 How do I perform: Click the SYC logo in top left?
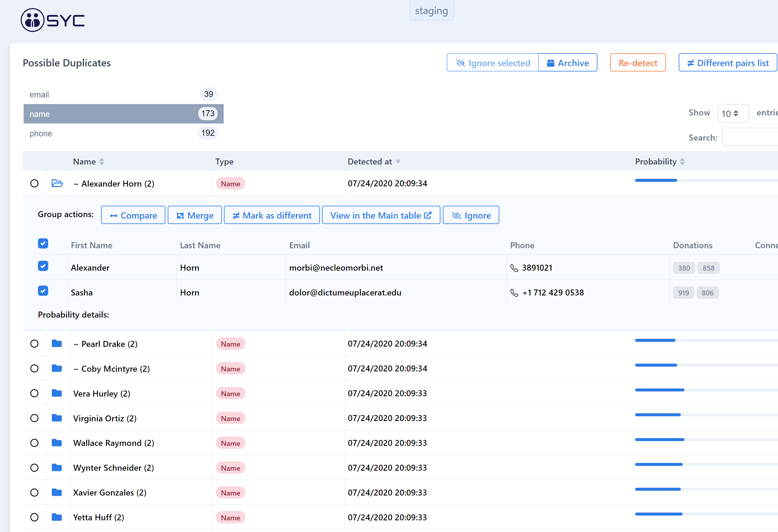52,20
